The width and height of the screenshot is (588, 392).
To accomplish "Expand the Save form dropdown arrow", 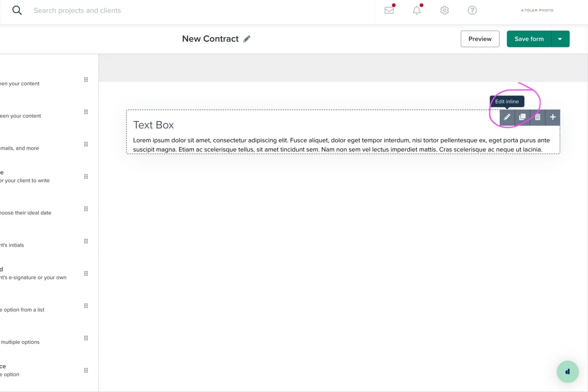I will (560, 39).
